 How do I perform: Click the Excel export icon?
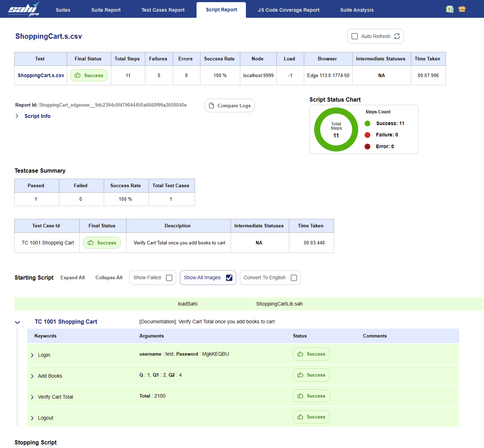click(450, 9)
